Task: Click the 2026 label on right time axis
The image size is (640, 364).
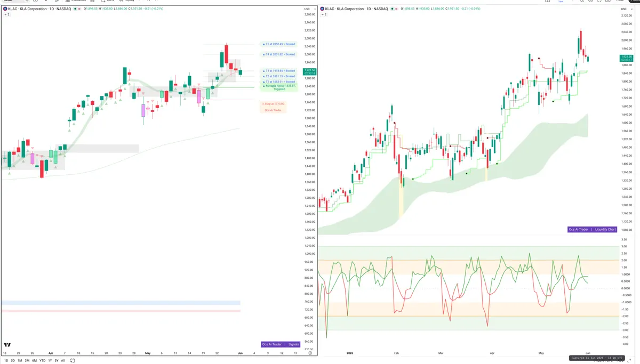Action: click(x=350, y=353)
